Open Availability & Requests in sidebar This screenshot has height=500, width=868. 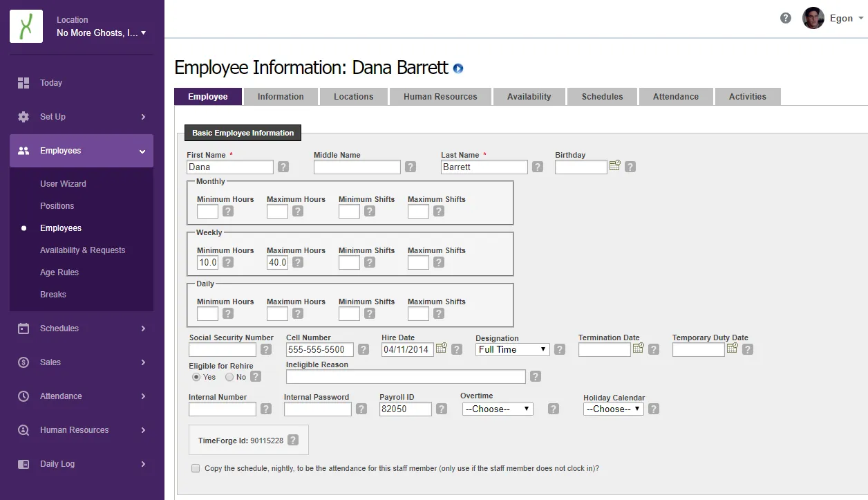click(x=83, y=250)
